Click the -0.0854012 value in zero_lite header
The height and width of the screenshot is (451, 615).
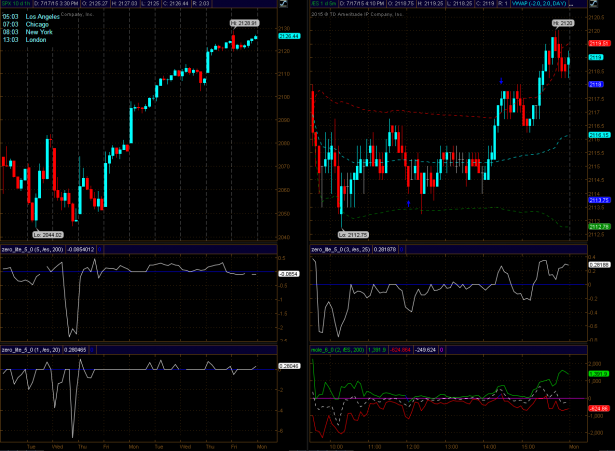coord(81,249)
